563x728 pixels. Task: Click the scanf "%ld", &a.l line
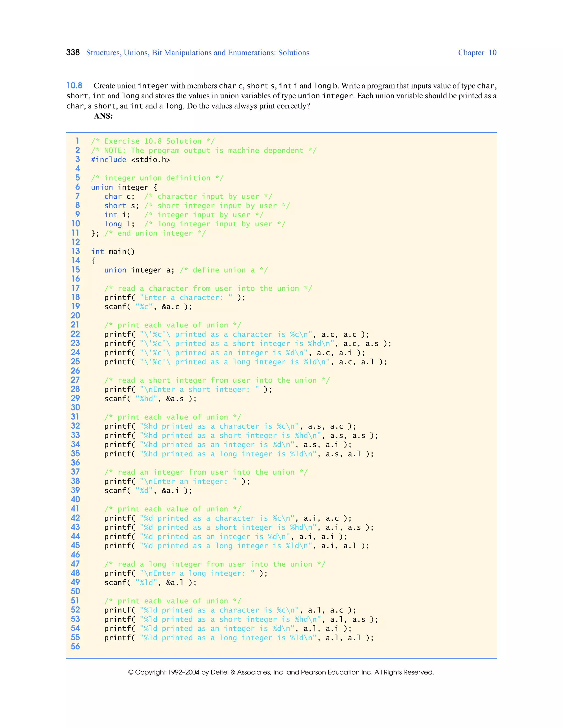[151, 583]
